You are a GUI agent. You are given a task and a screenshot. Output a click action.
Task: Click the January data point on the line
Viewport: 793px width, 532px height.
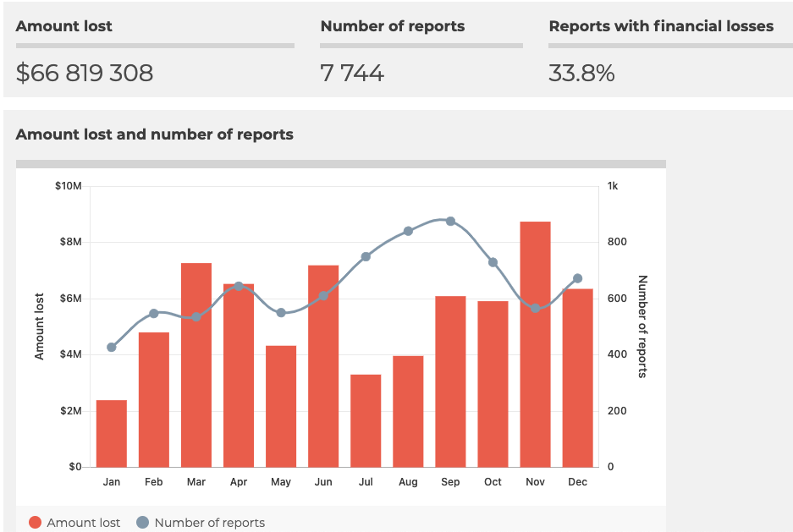coord(112,348)
